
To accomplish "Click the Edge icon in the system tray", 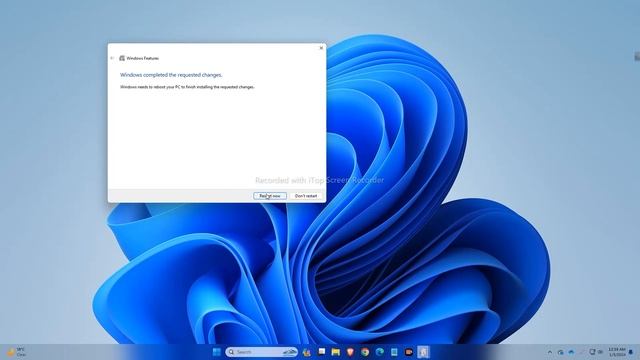I will point(560,352).
